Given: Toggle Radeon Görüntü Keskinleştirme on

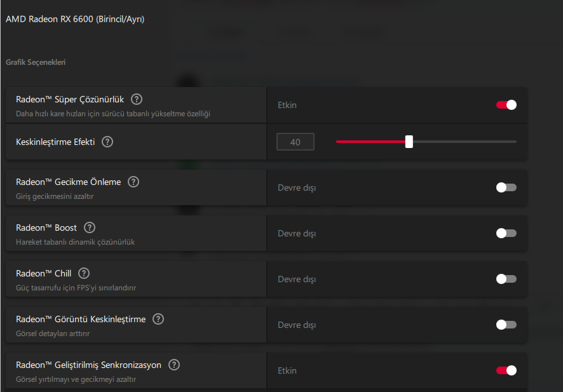Looking at the screenshot, I should (506, 325).
